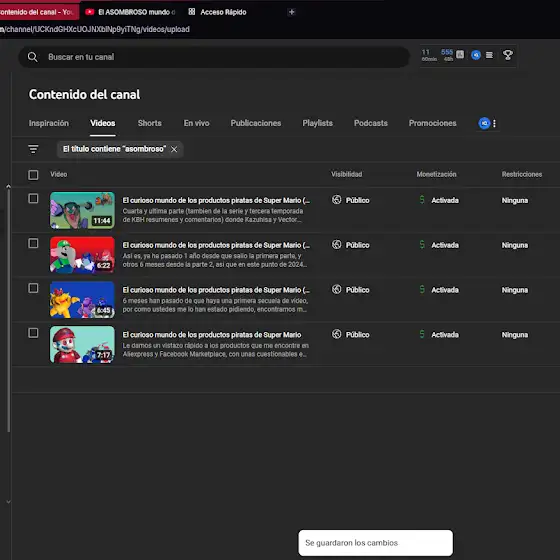Screen dimensions: 560x560
Task: Open three-dot menu next to Promociones tab
Action: 494,124
